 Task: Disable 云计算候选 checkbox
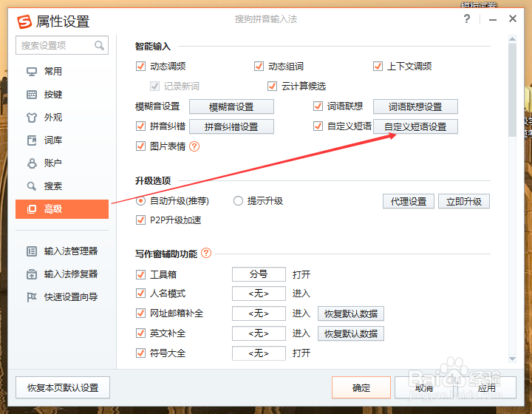point(272,86)
